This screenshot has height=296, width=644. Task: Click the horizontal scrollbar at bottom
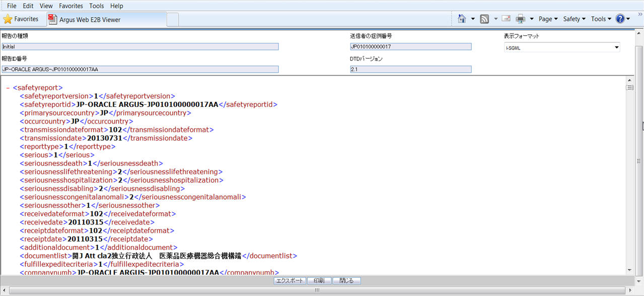coord(317,290)
